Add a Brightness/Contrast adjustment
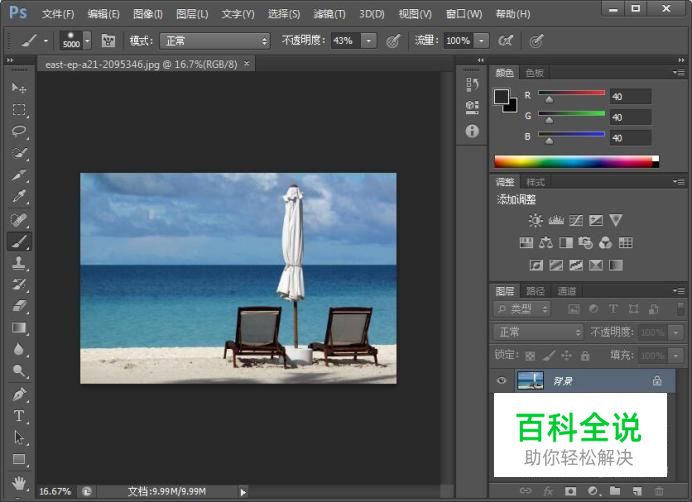Screen dimensions: 692x502 click(x=535, y=220)
